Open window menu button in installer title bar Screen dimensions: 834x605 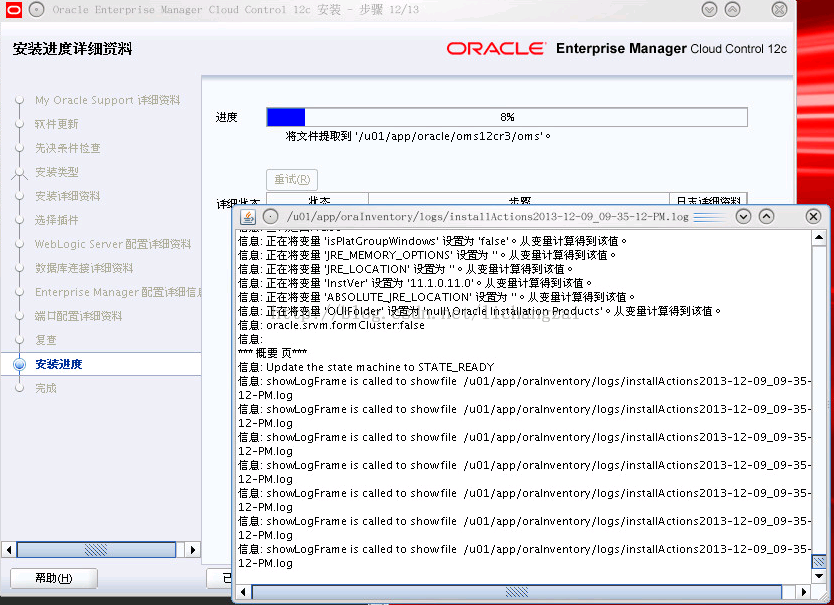(37, 10)
